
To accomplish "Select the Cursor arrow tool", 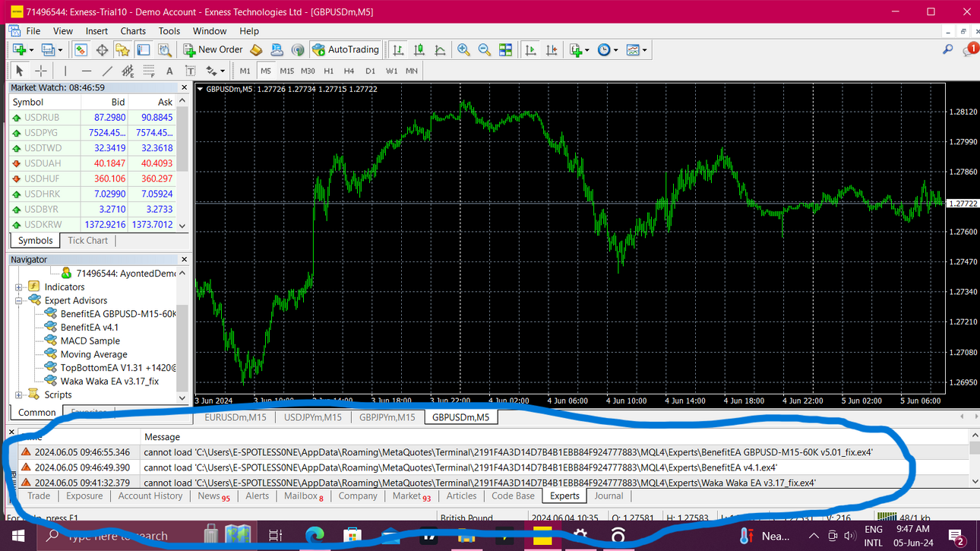I will pos(20,71).
